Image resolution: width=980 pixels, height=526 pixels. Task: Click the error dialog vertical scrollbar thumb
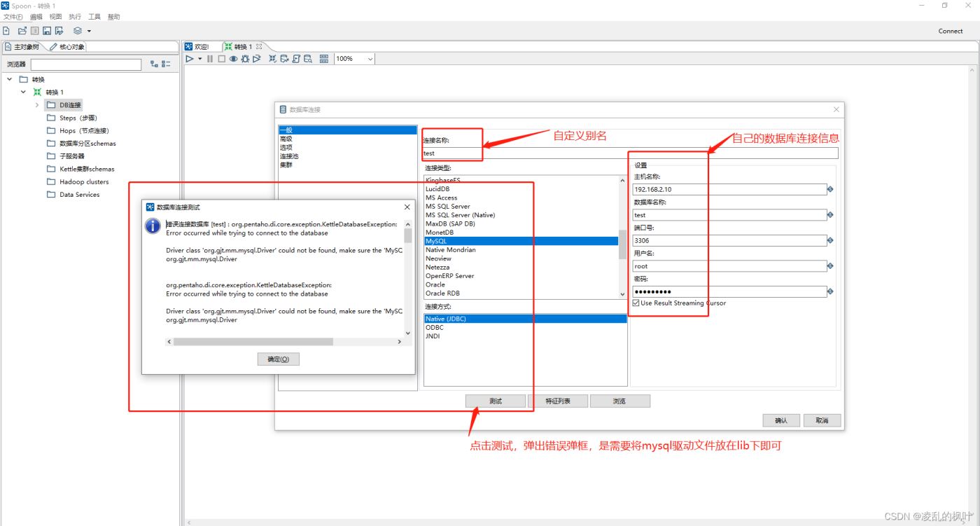pyautogui.click(x=408, y=235)
